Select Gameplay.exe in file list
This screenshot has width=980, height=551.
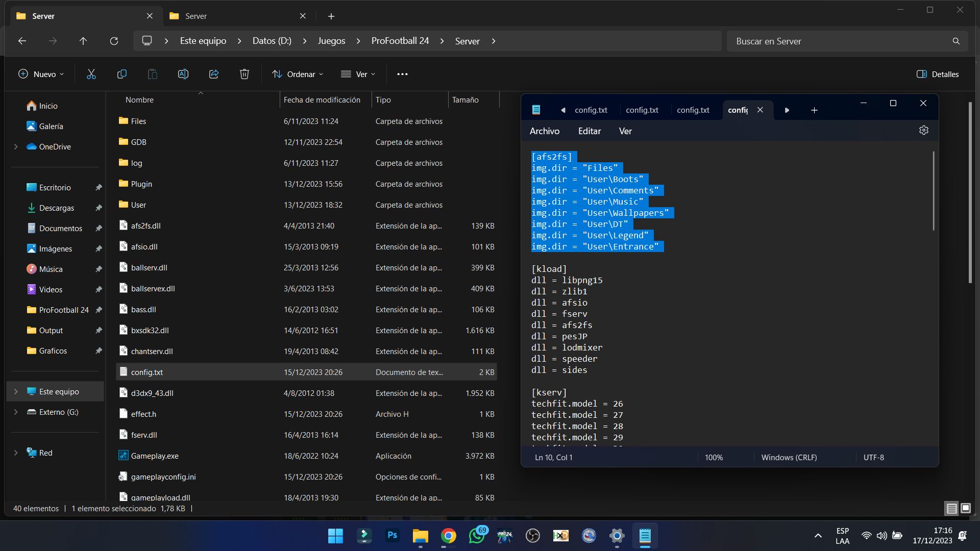pyautogui.click(x=306, y=456)
